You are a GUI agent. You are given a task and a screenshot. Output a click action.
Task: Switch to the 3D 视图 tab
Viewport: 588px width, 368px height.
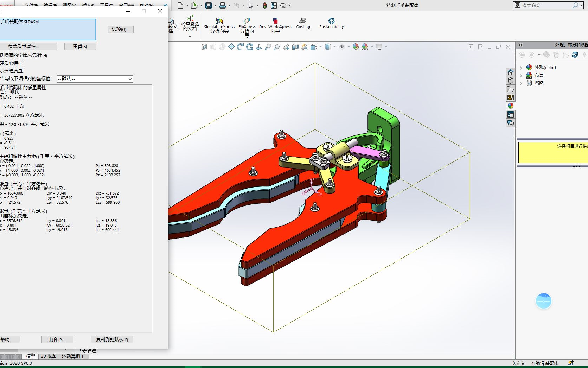pyautogui.click(x=49, y=356)
